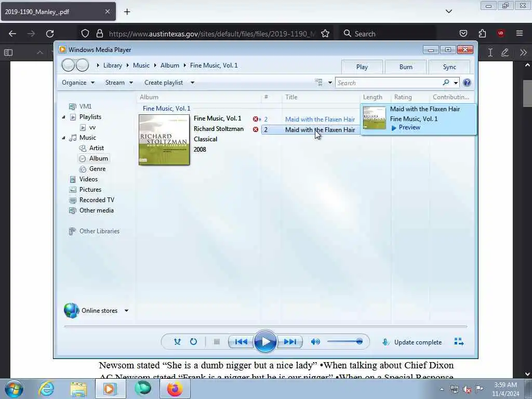Bookmark the page with Firefox star icon
The height and width of the screenshot is (399, 532).
tap(325, 34)
